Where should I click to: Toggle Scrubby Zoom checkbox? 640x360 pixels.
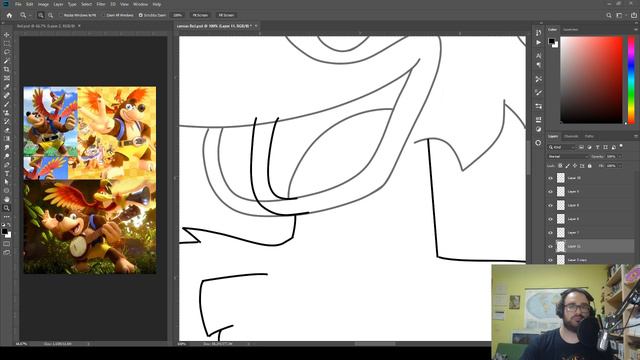(140, 15)
